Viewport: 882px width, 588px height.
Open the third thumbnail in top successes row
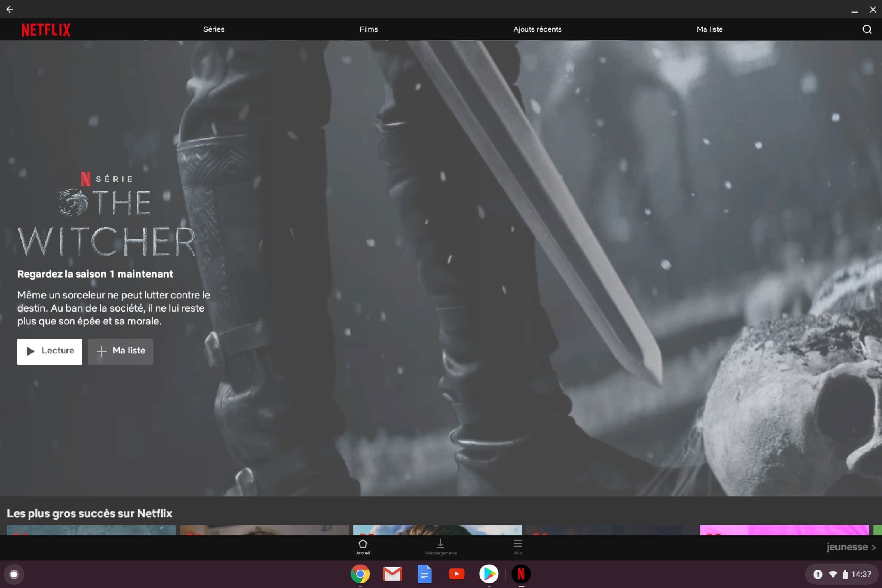coord(437,530)
